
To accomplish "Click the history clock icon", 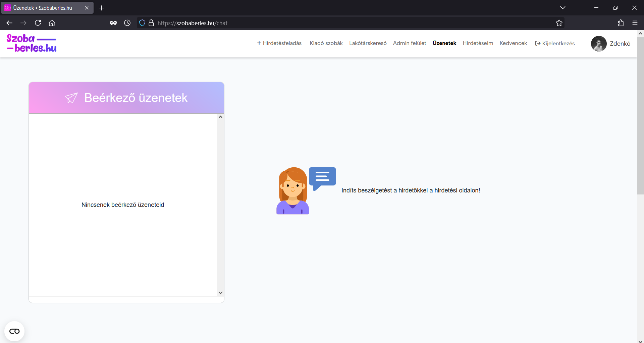I will pyautogui.click(x=127, y=23).
